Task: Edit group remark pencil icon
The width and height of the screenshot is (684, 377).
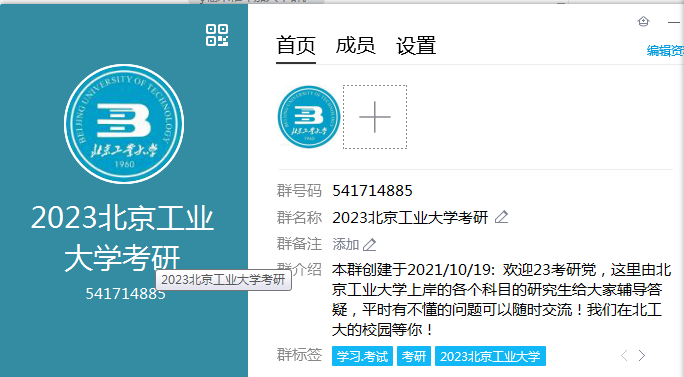Action: pyautogui.click(x=369, y=244)
